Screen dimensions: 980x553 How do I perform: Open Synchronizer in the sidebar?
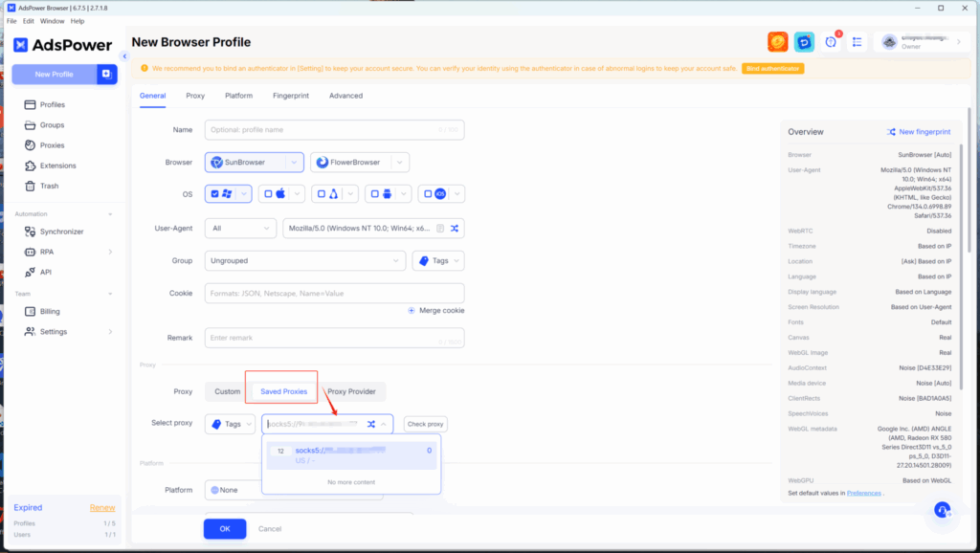[x=61, y=232]
